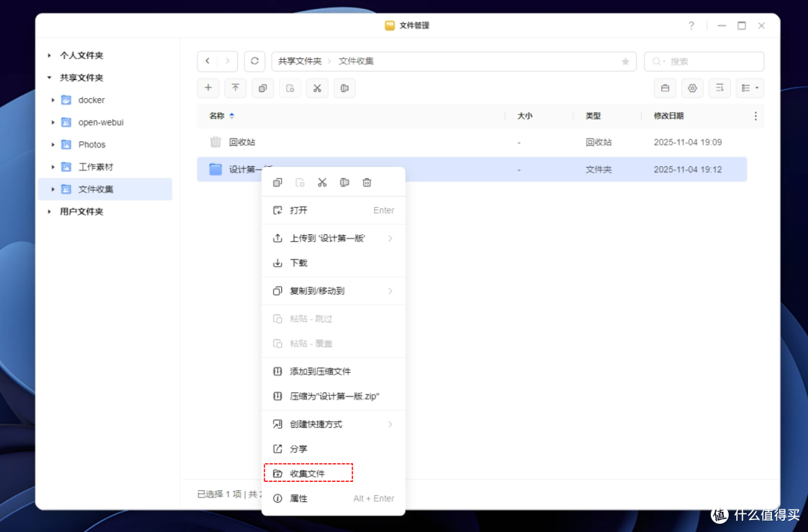
Task: Click the plus button to create new item
Action: click(208, 88)
